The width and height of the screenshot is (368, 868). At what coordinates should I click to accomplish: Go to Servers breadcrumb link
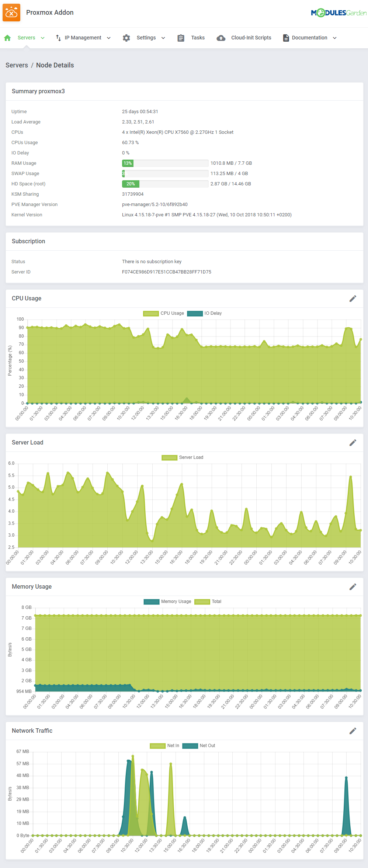17,65
